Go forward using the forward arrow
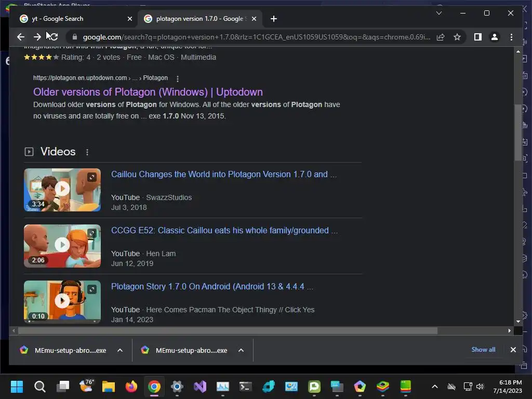532x399 pixels. point(37,37)
